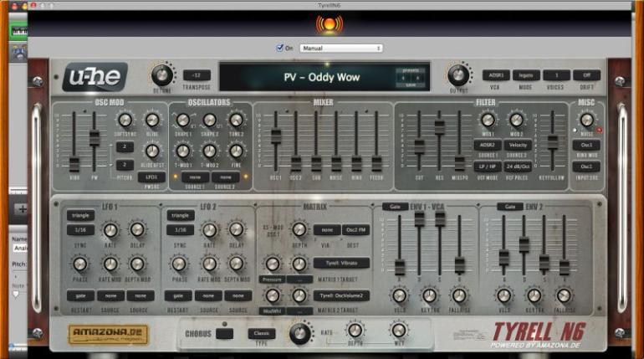Click the Output volume knob
Image resolution: width=644 pixels, height=359 pixels.
point(458,75)
